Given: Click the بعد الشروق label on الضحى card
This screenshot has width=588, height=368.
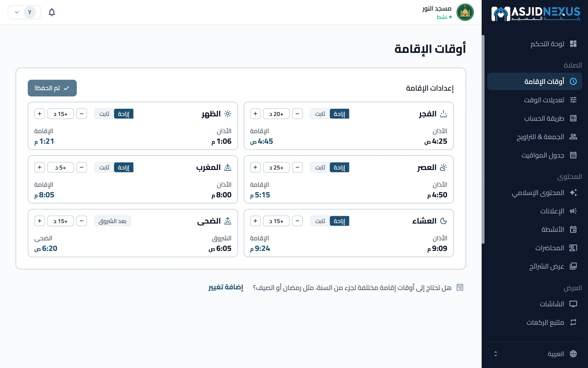Looking at the screenshot, I should pos(113,221).
